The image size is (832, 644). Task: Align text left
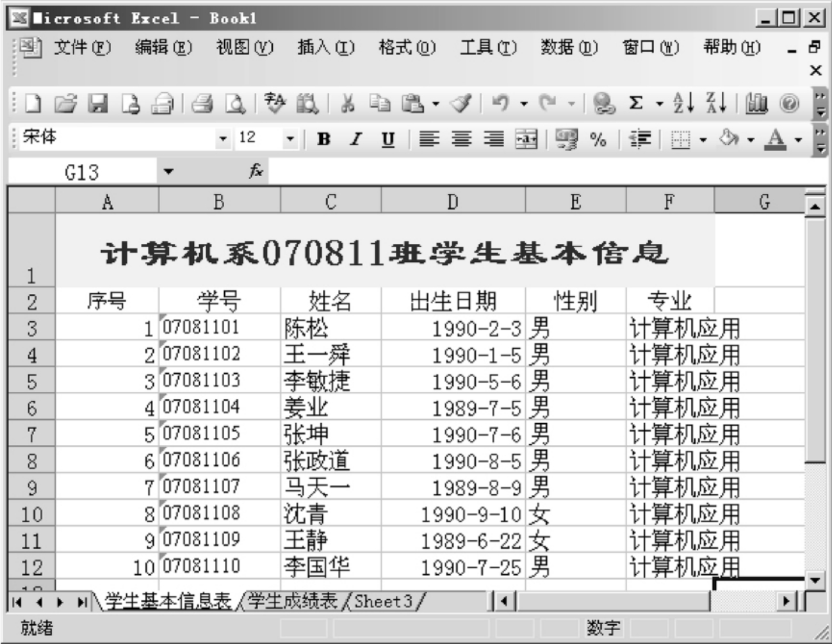point(429,139)
